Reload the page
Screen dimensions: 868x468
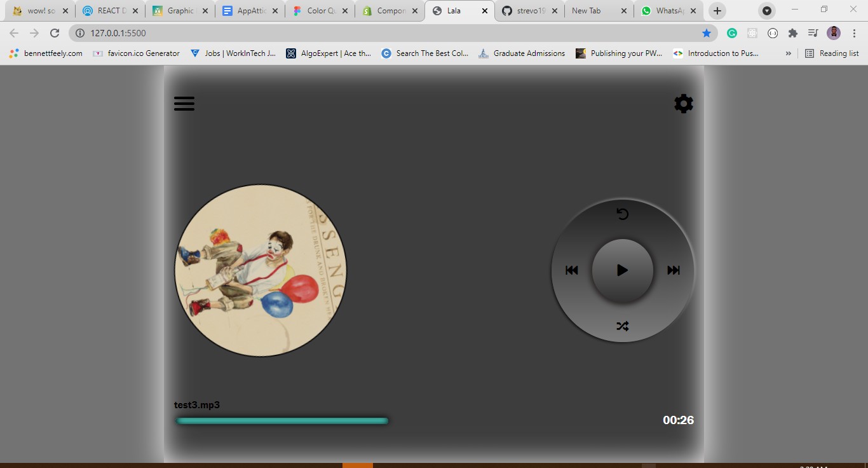click(55, 33)
